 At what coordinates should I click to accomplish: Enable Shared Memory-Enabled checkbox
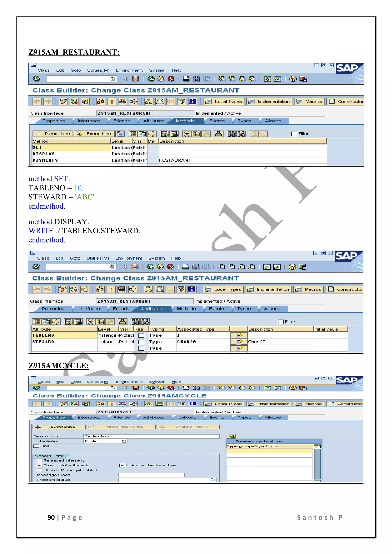click(x=39, y=470)
